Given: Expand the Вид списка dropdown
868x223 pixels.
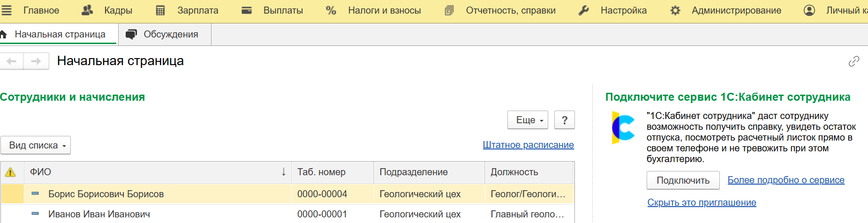Looking at the screenshot, I should point(36,145).
